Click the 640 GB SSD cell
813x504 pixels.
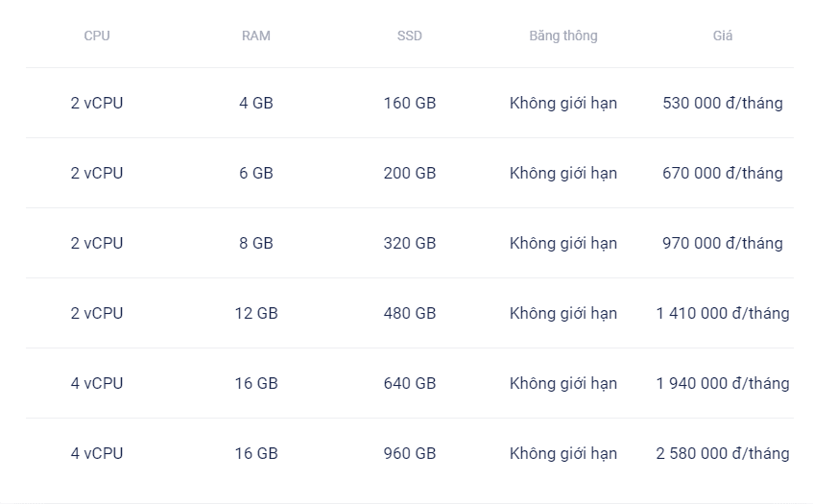point(410,383)
